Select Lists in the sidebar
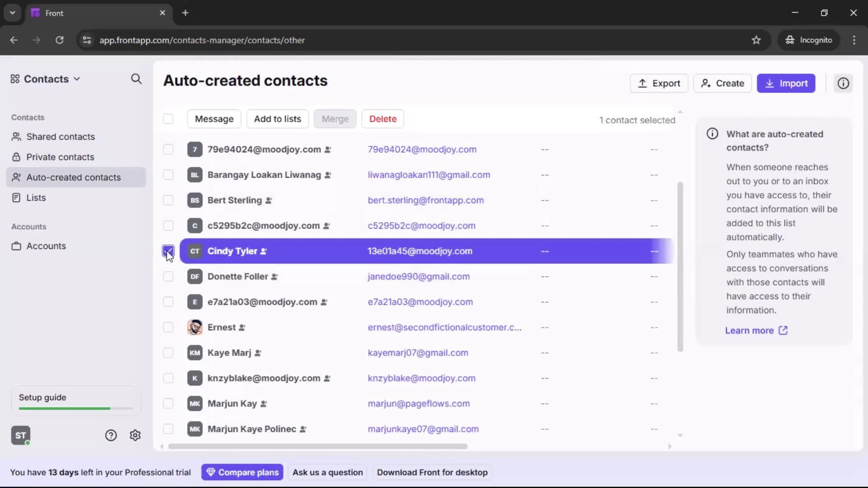Image resolution: width=868 pixels, height=488 pixels. pyautogui.click(x=35, y=197)
